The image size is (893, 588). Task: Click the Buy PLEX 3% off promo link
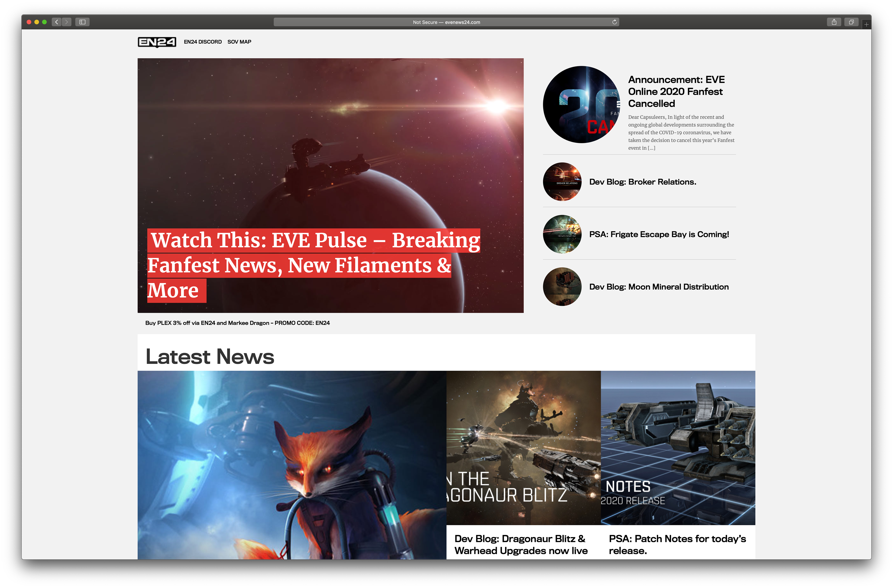pos(237,323)
